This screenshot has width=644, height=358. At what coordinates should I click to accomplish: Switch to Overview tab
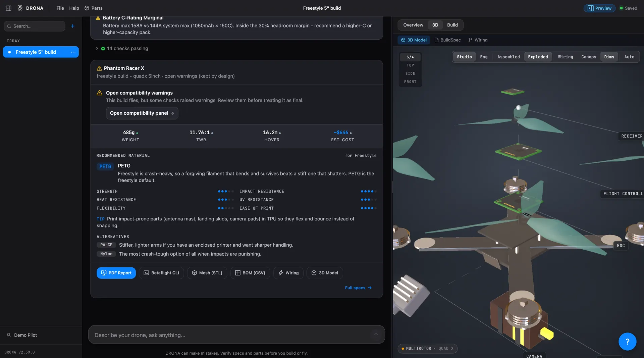(x=413, y=25)
